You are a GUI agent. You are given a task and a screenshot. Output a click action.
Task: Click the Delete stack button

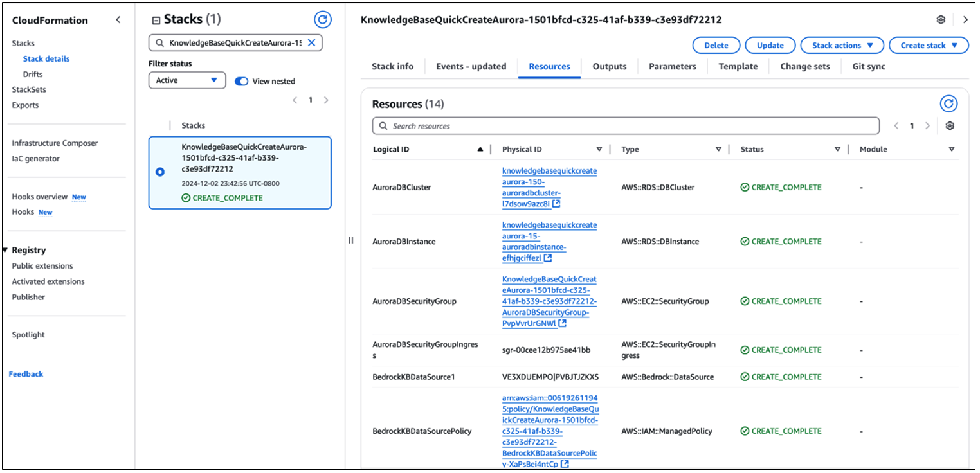click(x=716, y=46)
